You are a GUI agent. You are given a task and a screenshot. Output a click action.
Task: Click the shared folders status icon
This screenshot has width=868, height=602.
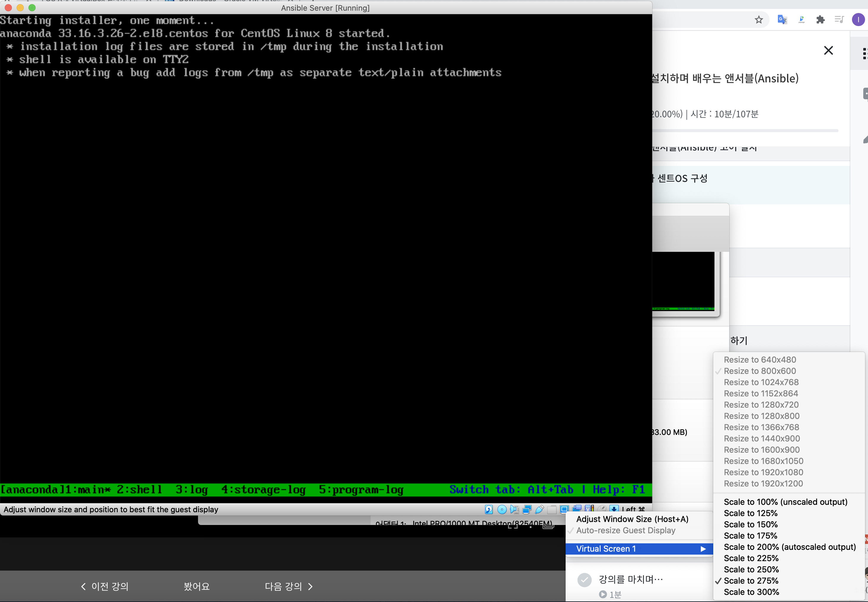(552, 510)
